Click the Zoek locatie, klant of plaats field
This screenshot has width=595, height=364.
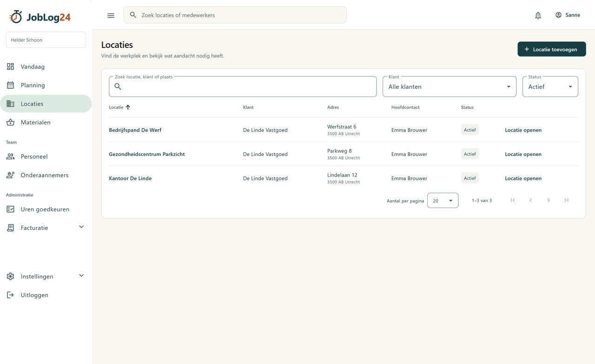(x=243, y=87)
